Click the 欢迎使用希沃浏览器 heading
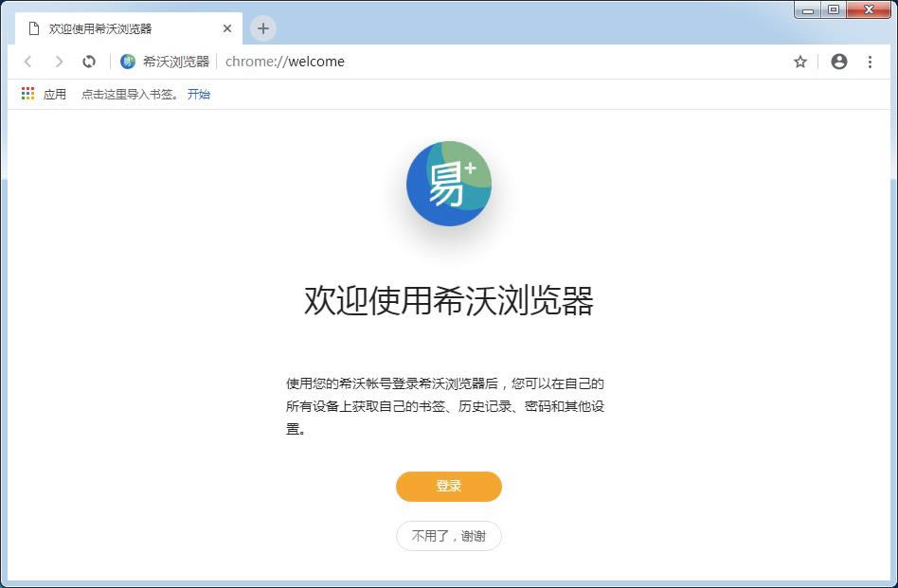 tap(448, 301)
